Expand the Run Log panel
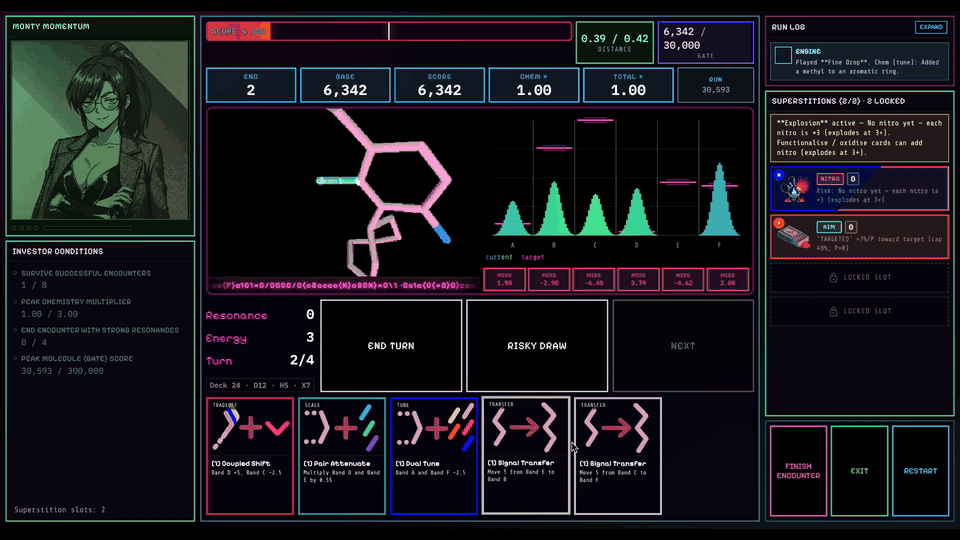The image size is (960, 540). 931,27
